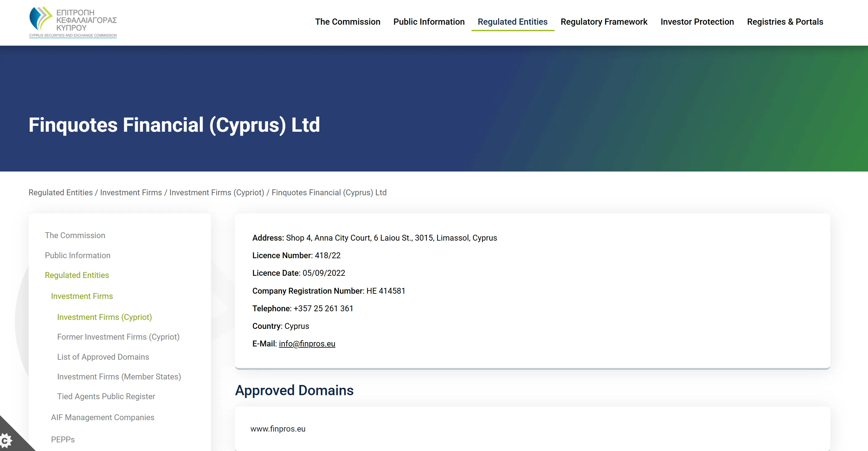Go to Investment Firms breadcrumb
This screenshot has height=451, width=868.
click(131, 192)
